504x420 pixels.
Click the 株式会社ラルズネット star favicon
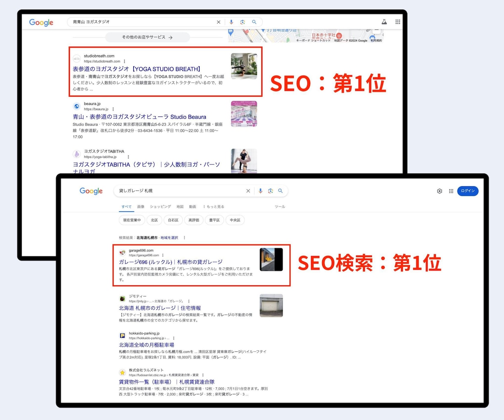click(122, 373)
